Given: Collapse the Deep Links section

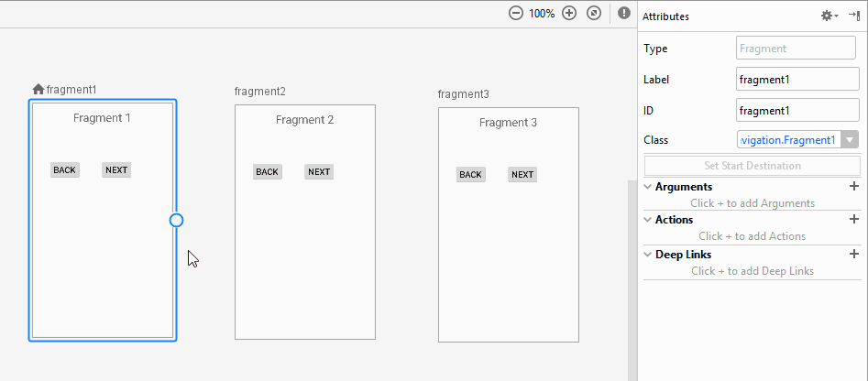Looking at the screenshot, I should point(647,255).
